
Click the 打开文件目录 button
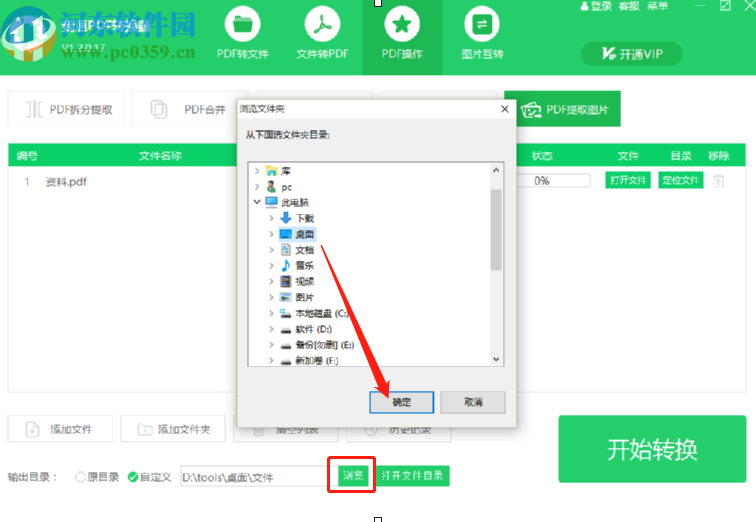point(412,476)
